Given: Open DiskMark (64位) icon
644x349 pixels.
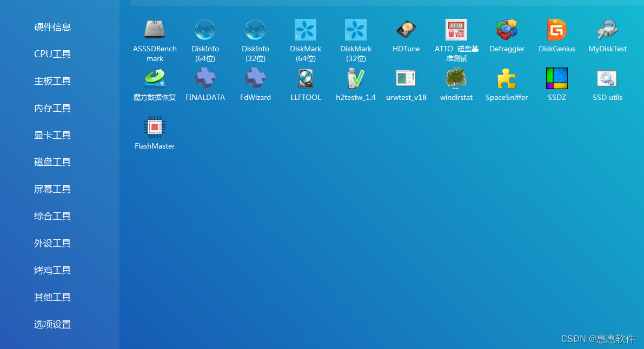Looking at the screenshot, I should 306,30.
